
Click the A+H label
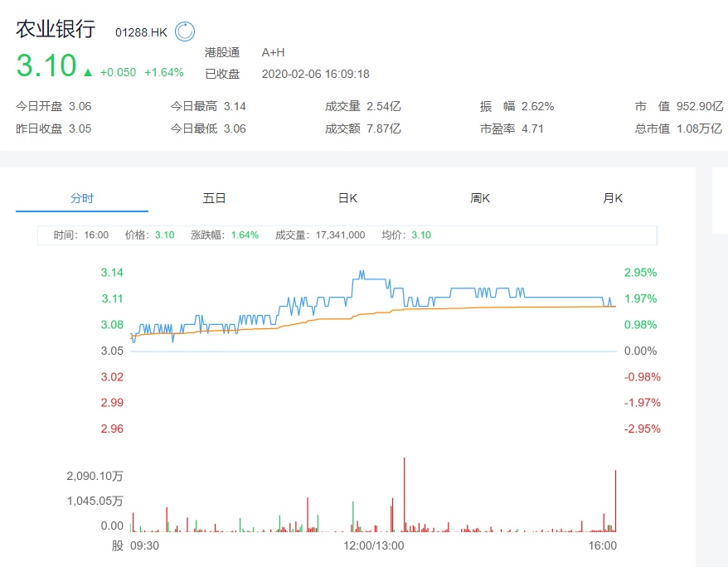point(273,52)
